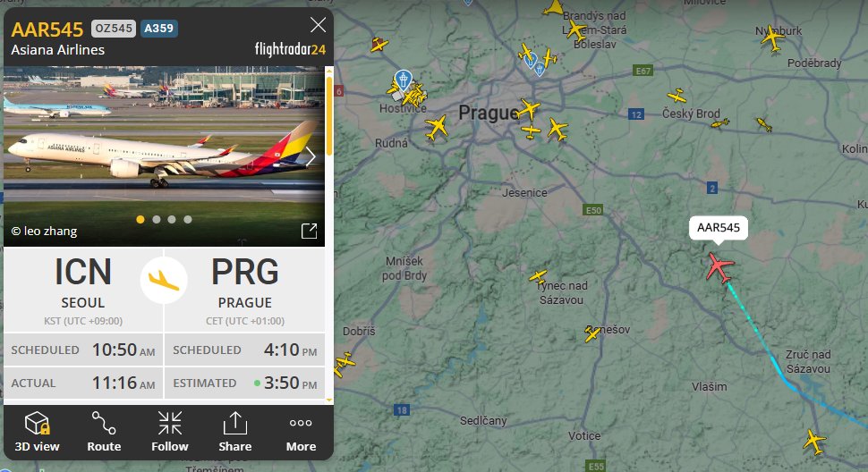Click the up arrow of the panel scrollbar
The width and height of the screenshot is (868, 472).
[x=329, y=71]
